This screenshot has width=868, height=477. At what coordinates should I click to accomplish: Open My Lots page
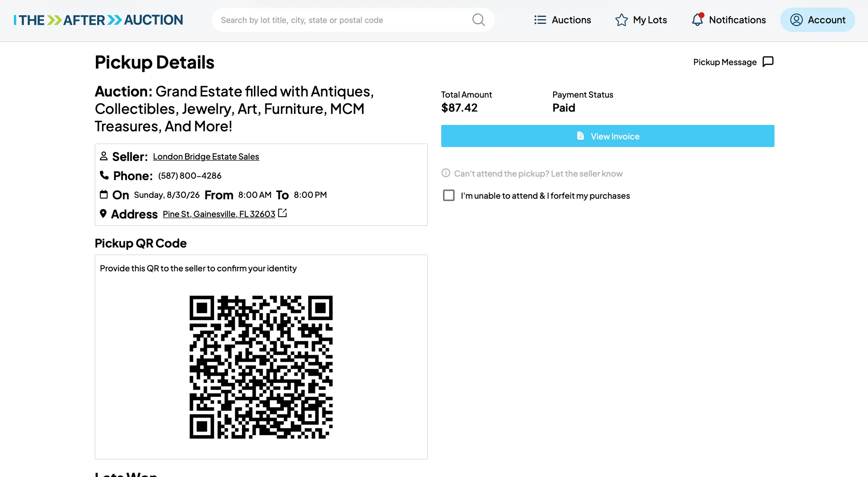(x=641, y=20)
